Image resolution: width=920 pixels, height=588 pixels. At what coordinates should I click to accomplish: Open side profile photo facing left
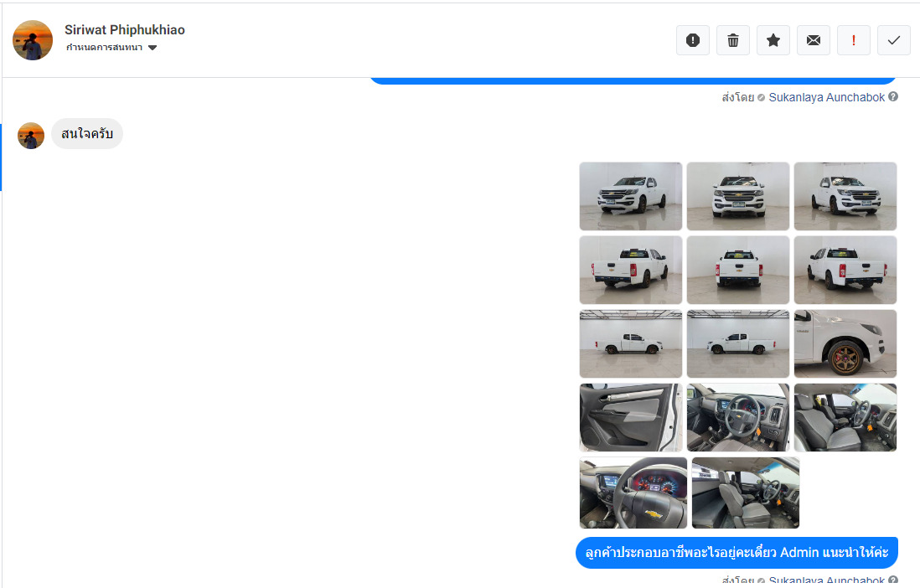tap(738, 344)
